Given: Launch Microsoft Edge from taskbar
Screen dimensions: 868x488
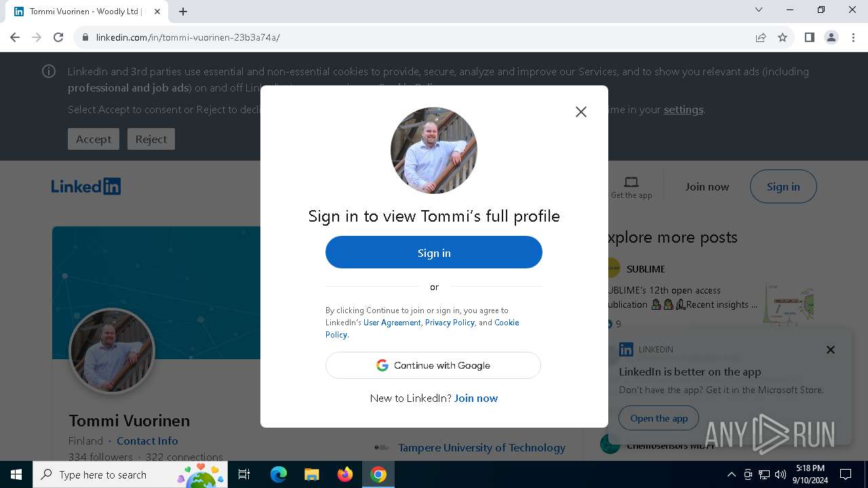Looking at the screenshot, I should click(x=279, y=474).
